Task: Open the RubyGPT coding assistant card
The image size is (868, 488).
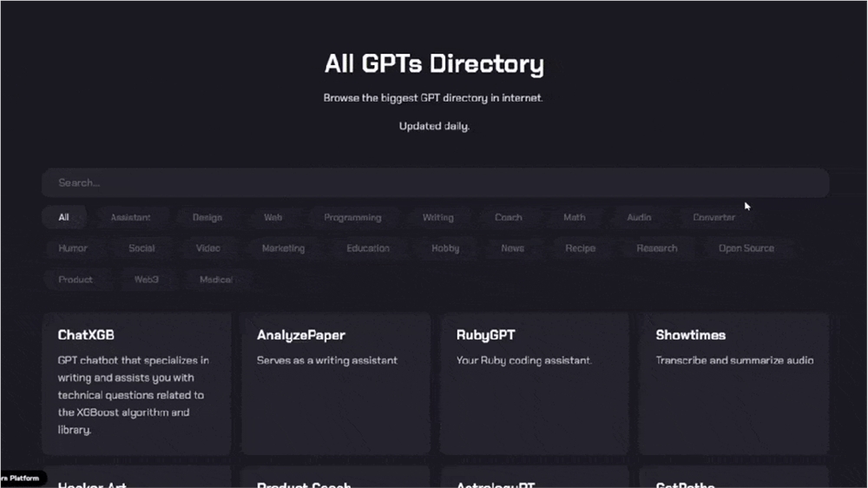Action: [x=534, y=384]
